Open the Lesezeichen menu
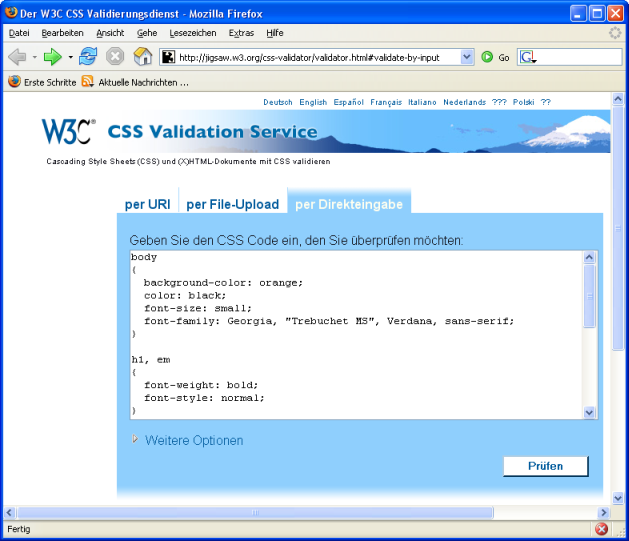 coord(193,33)
